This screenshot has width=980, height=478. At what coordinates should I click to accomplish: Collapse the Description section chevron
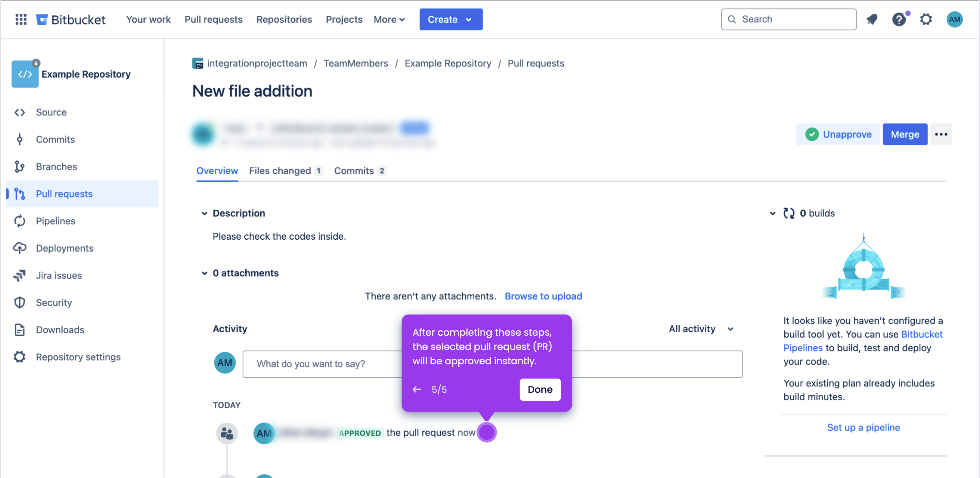click(204, 213)
